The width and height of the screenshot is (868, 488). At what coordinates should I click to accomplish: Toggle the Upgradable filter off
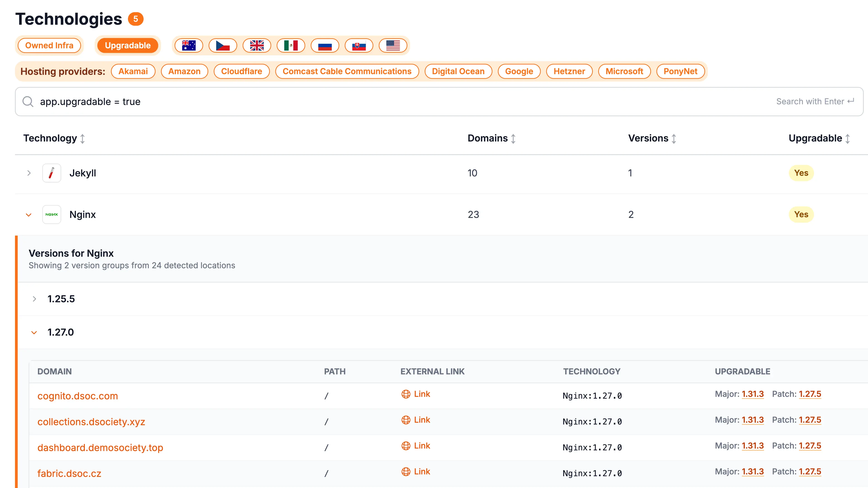pos(128,45)
